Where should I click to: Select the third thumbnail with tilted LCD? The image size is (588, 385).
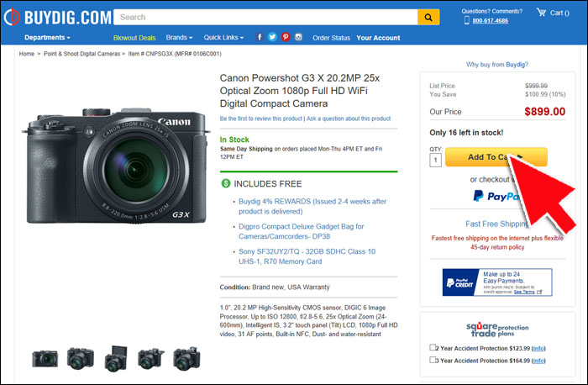(116, 358)
